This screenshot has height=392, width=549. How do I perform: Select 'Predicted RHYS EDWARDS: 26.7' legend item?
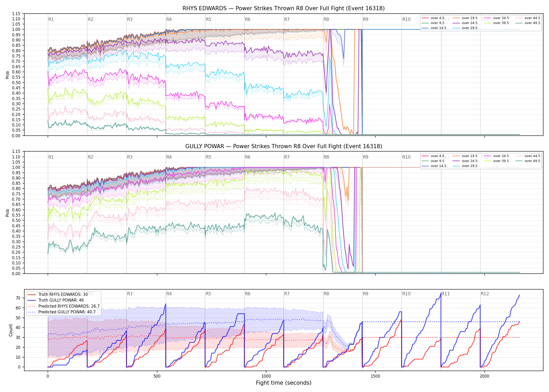[x=64, y=306]
